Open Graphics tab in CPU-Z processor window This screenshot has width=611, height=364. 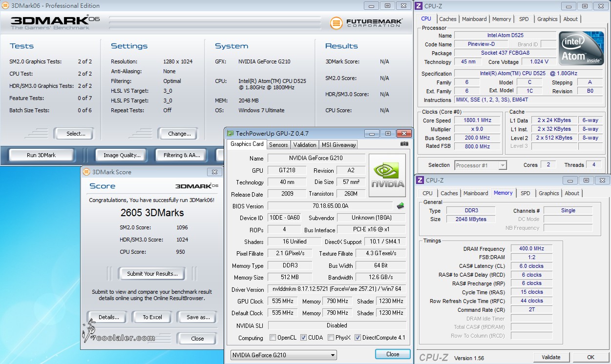547,19
